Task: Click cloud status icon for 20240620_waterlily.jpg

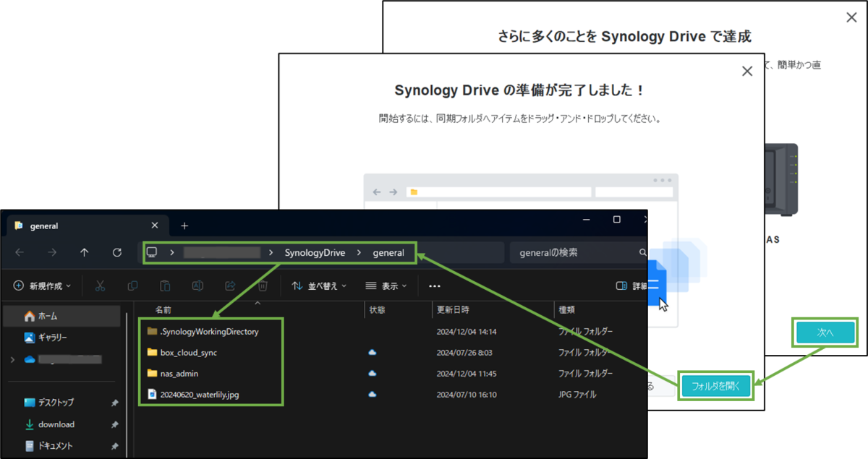Action: tap(373, 394)
